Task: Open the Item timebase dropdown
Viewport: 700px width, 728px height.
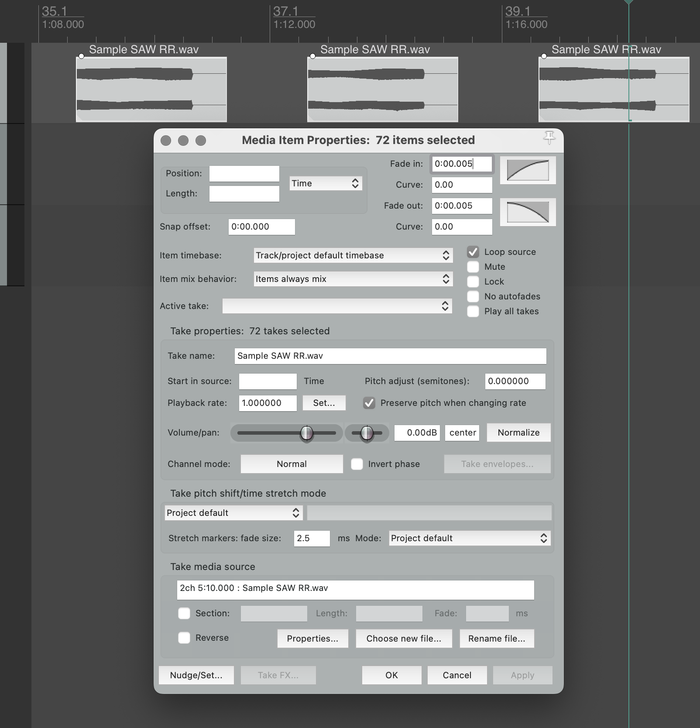Action: 353,255
